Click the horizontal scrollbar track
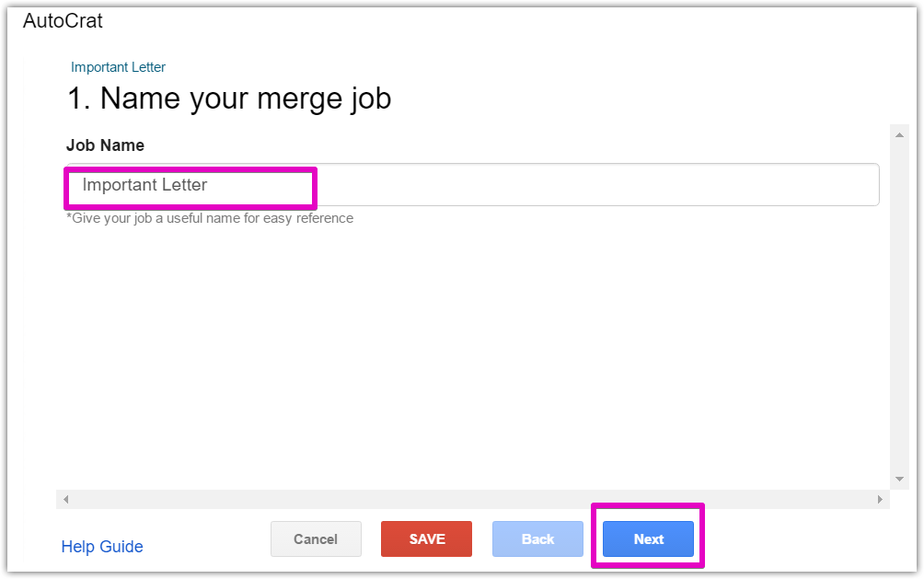924x579 pixels. (469, 499)
